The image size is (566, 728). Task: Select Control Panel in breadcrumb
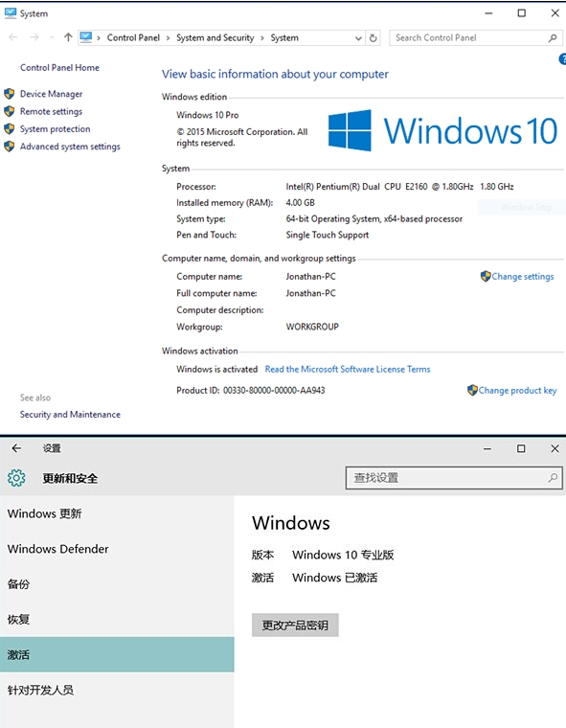pyautogui.click(x=133, y=38)
